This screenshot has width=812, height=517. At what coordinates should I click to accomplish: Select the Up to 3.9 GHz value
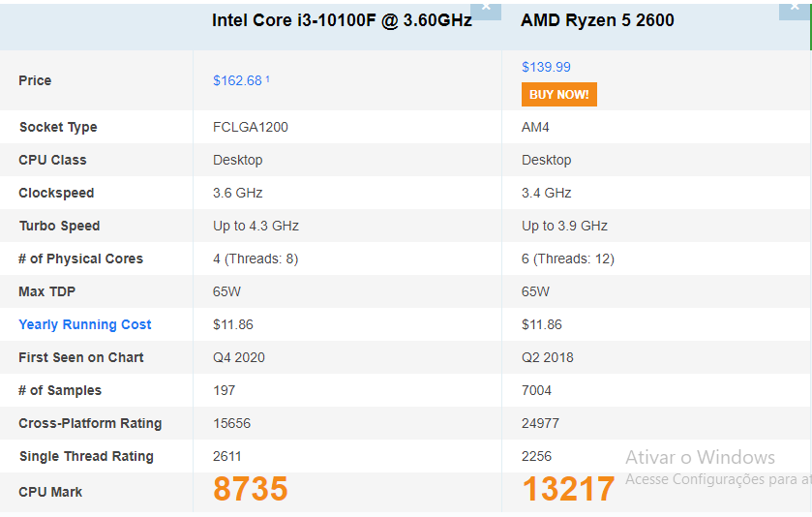(x=564, y=226)
